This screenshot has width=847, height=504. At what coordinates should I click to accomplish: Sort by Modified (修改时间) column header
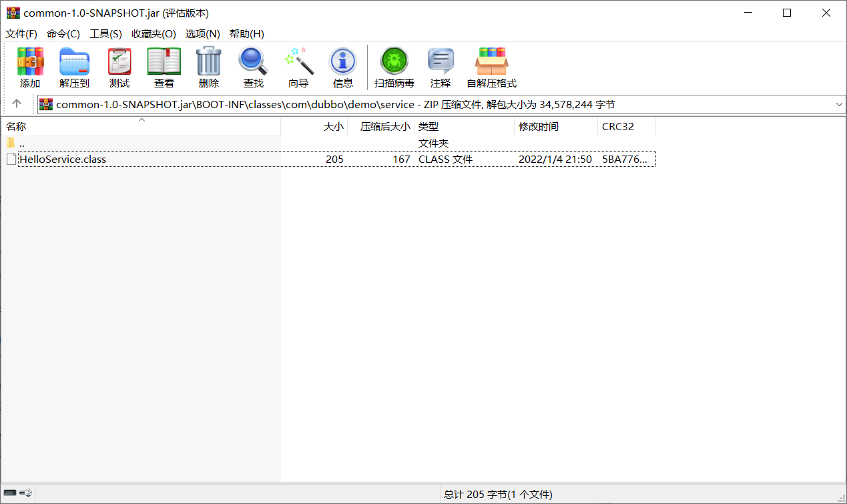click(x=556, y=126)
